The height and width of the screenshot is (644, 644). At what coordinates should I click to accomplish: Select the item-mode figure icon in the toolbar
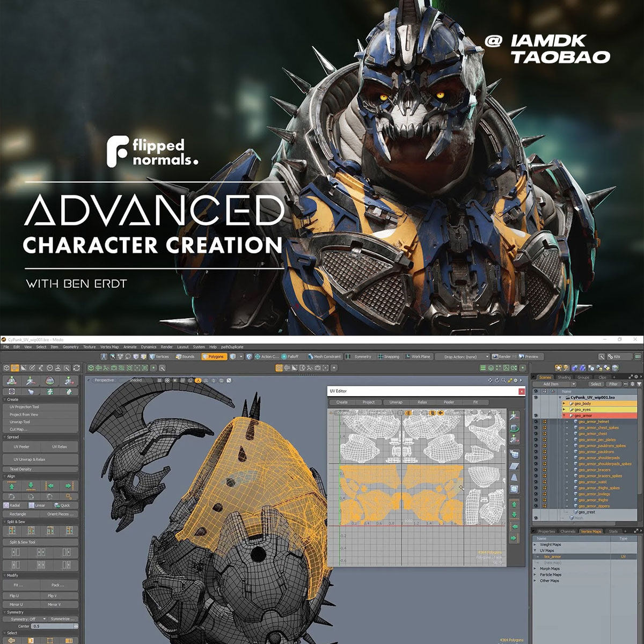(104, 356)
